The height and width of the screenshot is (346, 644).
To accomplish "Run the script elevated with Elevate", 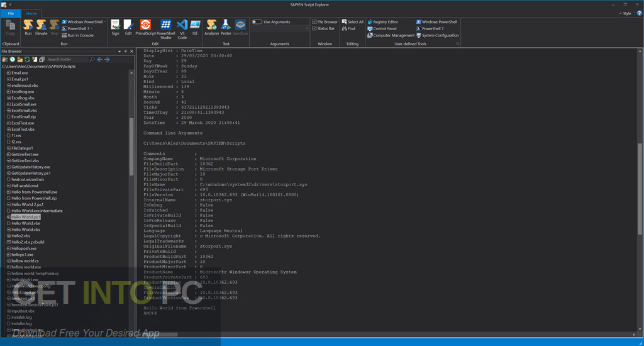I will [41, 28].
